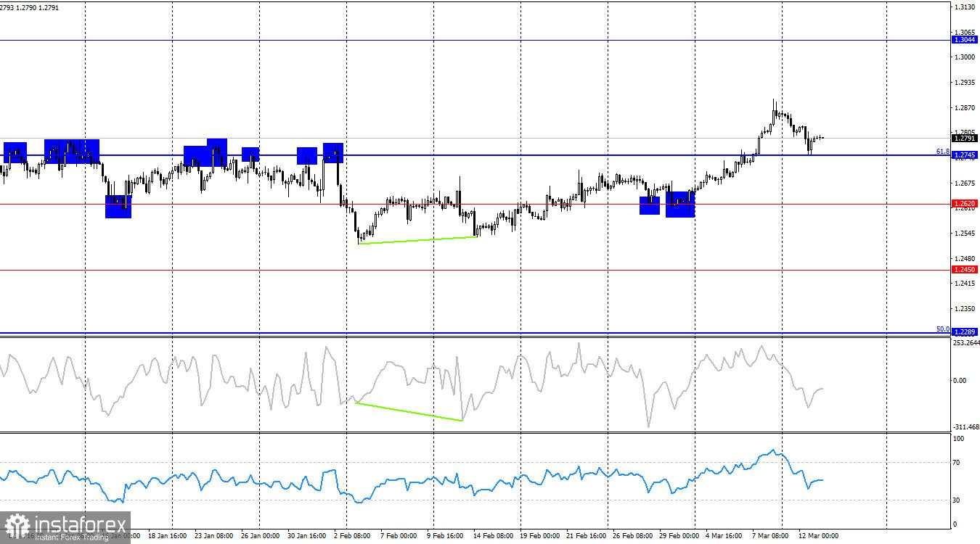Click the 12 Mar 00:00 time label

tap(818, 536)
